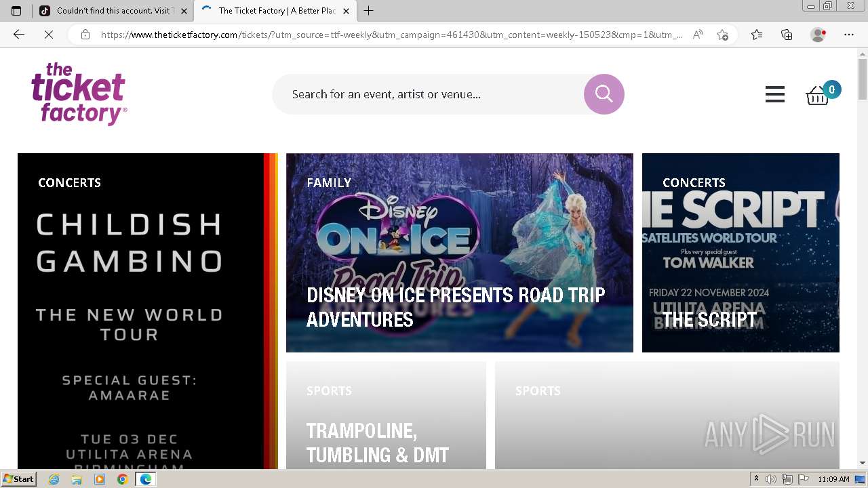868x488 pixels.
Task: Click the second SPORTS tile
Action: (667, 415)
